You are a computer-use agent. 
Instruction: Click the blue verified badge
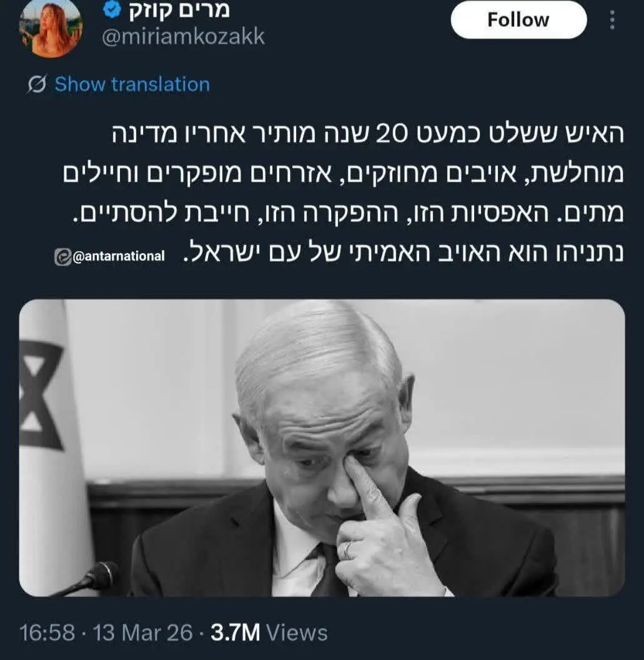(112, 10)
